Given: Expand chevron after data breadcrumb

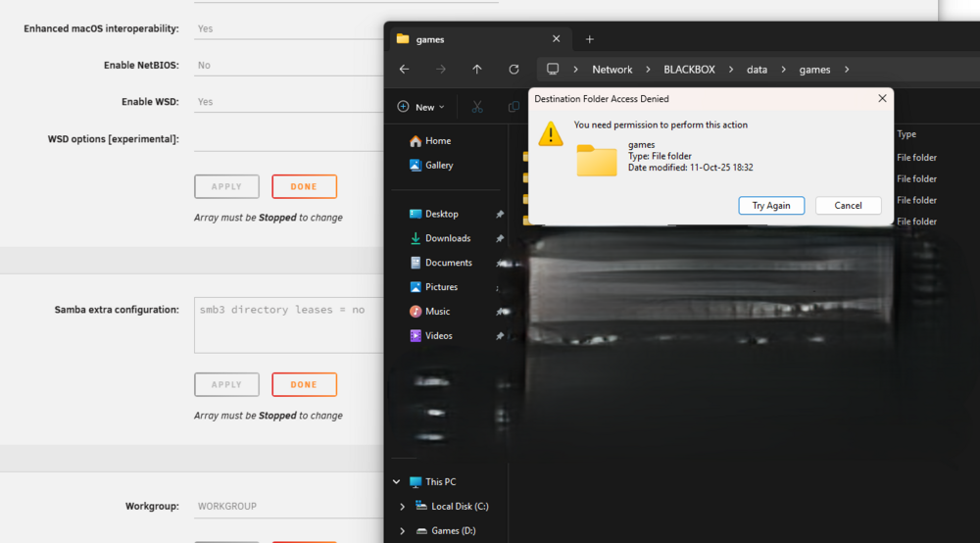Looking at the screenshot, I should (783, 70).
